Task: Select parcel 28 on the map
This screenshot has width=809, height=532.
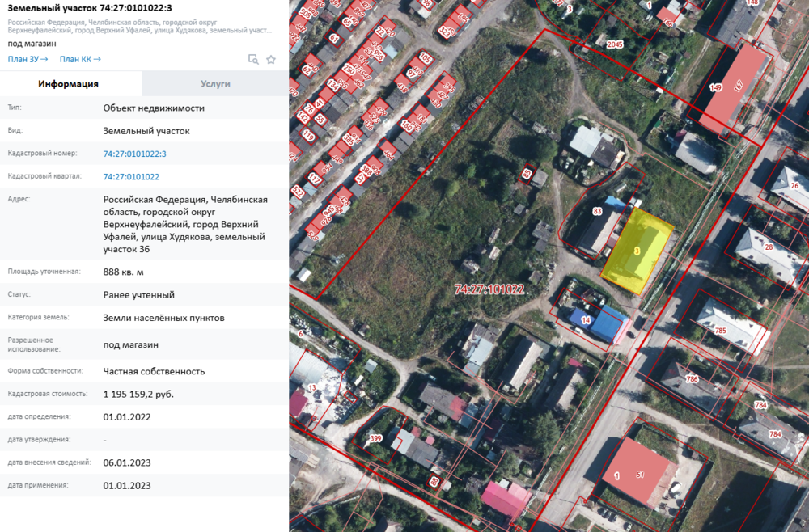Action: [769, 247]
